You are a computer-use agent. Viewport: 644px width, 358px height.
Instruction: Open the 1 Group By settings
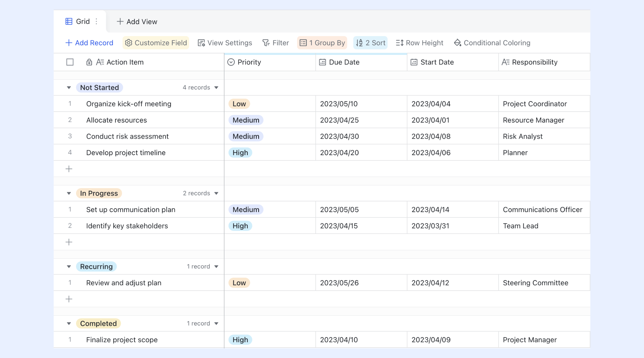[x=322, y=43]
